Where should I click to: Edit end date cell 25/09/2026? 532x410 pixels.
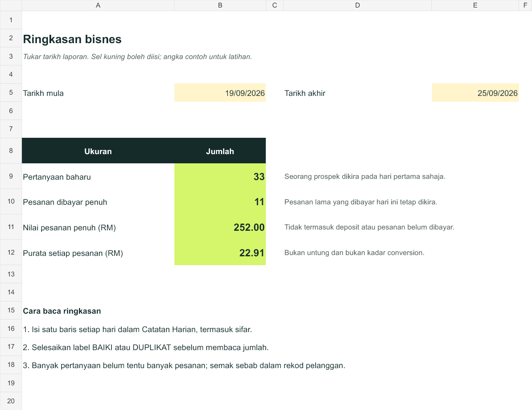coord(475,93)
